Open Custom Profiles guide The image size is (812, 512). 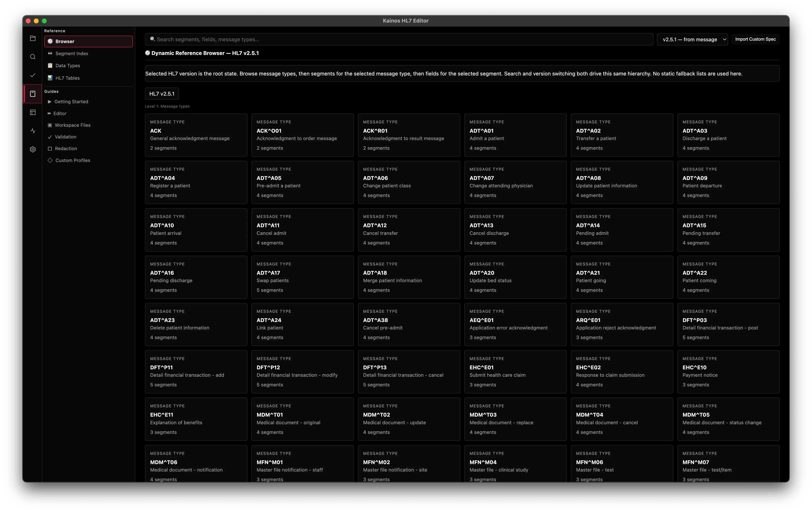click(x=88, y=160)
